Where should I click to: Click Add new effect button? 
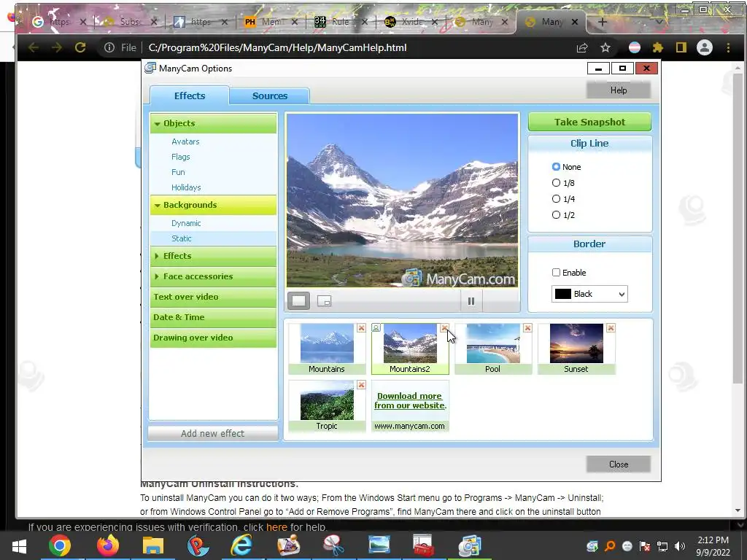(x=212, y=433)
